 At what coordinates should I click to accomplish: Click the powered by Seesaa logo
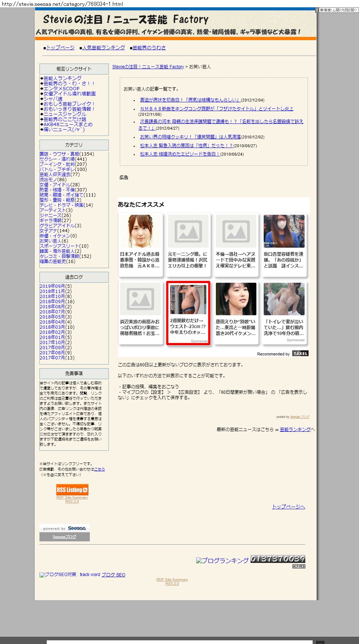[x=64, y=528]
